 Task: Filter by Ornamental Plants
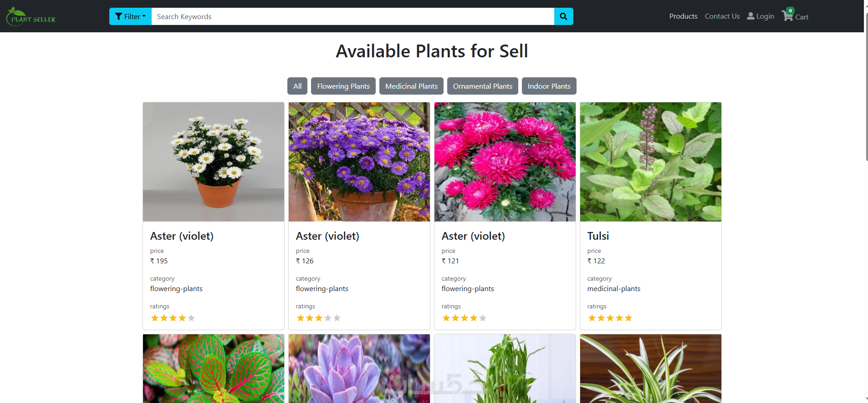tap(483, 86)
